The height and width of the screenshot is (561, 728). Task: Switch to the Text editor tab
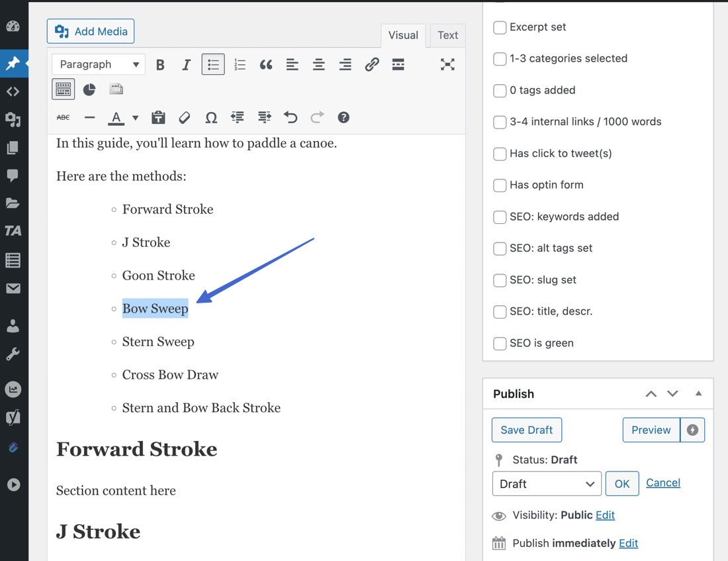click(447, 35)
